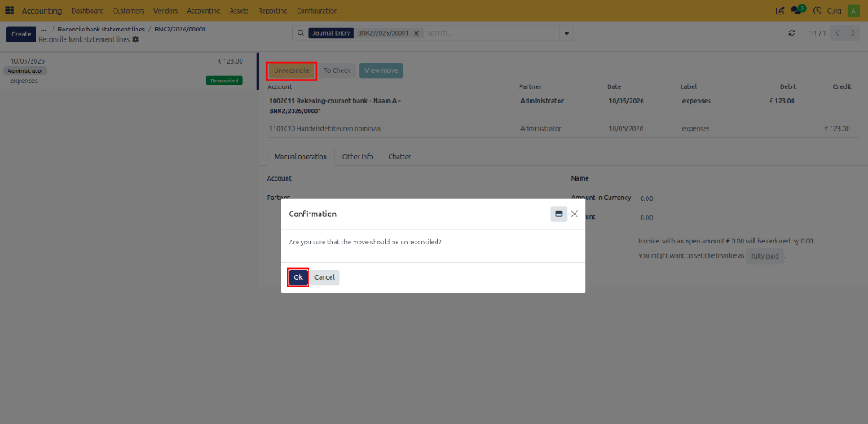Open the Configuration menu
Viewport: 868px width, 424px height.
click(x=317, y=10)
